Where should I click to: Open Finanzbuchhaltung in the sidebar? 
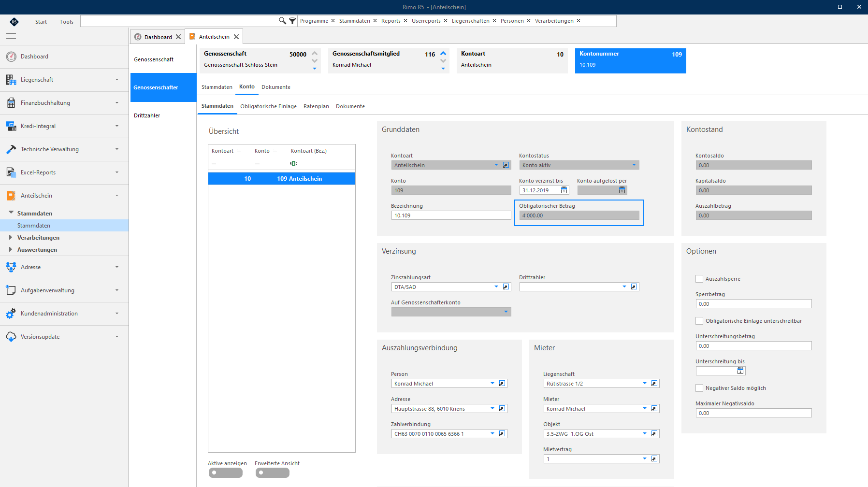tap(64, 103)
